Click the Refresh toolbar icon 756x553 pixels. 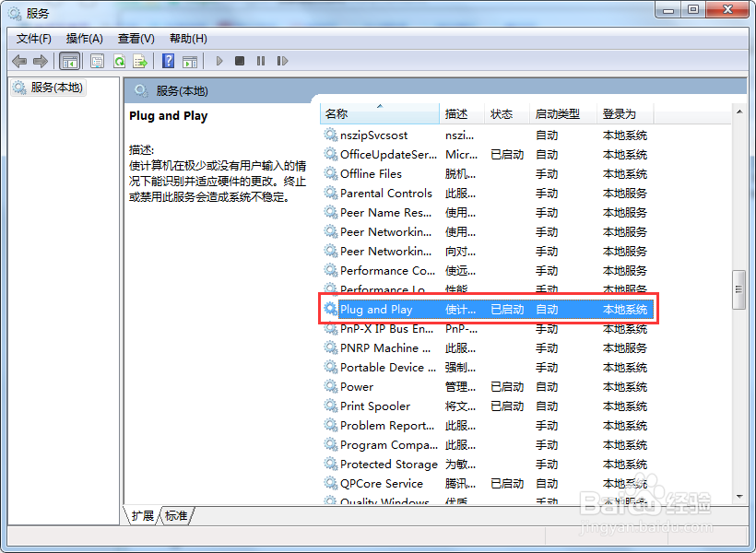point(119,61)
